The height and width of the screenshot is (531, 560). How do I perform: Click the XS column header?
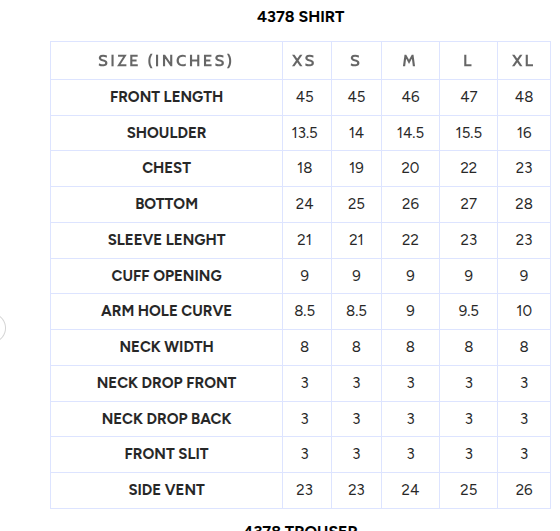tap(304, 61)
